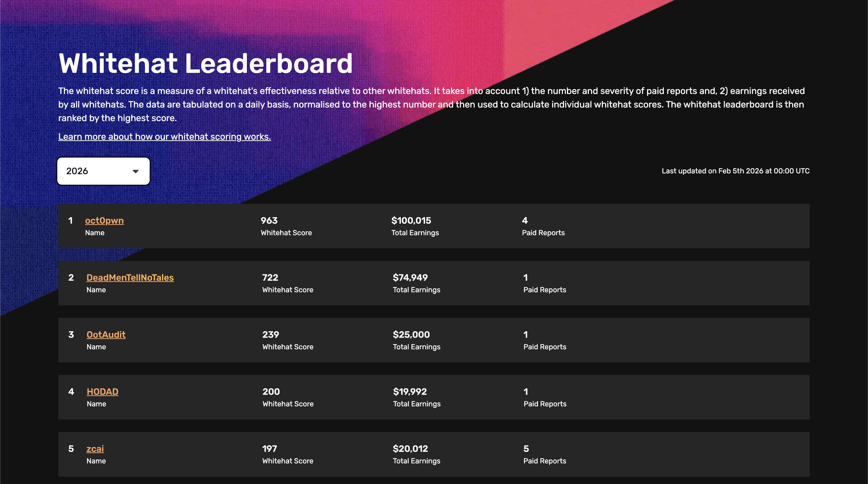Select the zcai profile link
Viewport: 868px width, 484px height.
[95, 449]
